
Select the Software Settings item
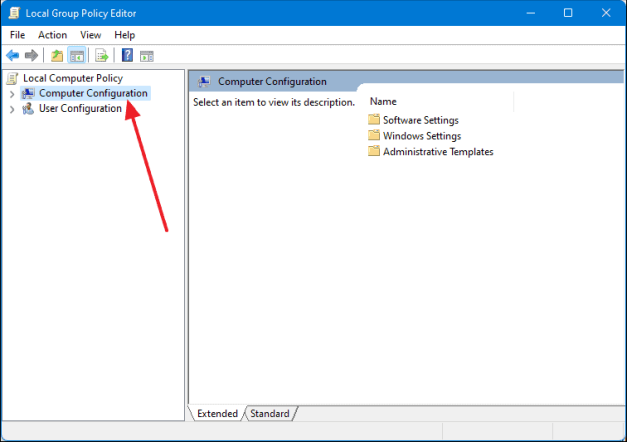pyautogui.click(x=421, y=120)
